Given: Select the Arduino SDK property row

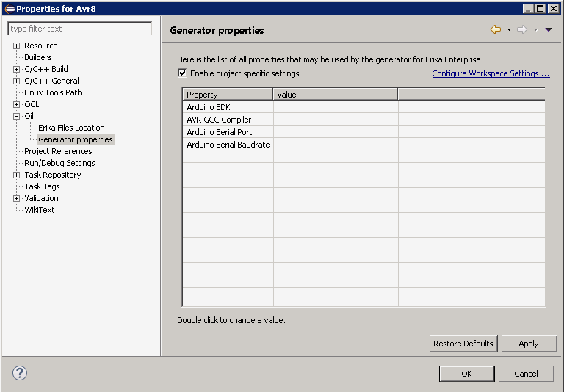Looking at the screenshot, I should [x=364, y=107].
